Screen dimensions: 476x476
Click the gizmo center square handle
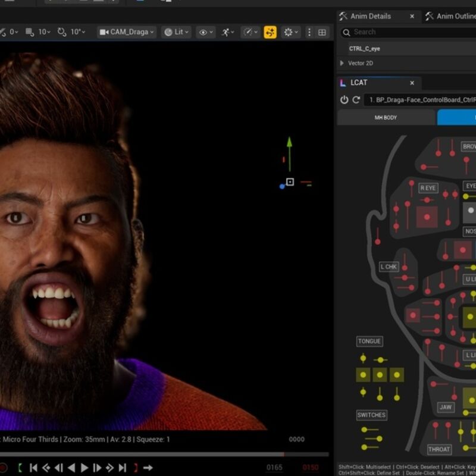(x=290, y=182)
